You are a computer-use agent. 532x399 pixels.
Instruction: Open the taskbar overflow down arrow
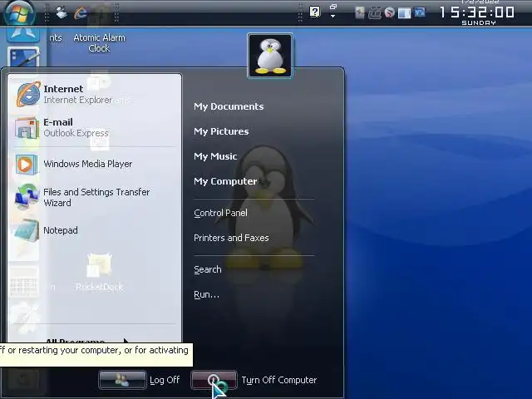[332, 16]
